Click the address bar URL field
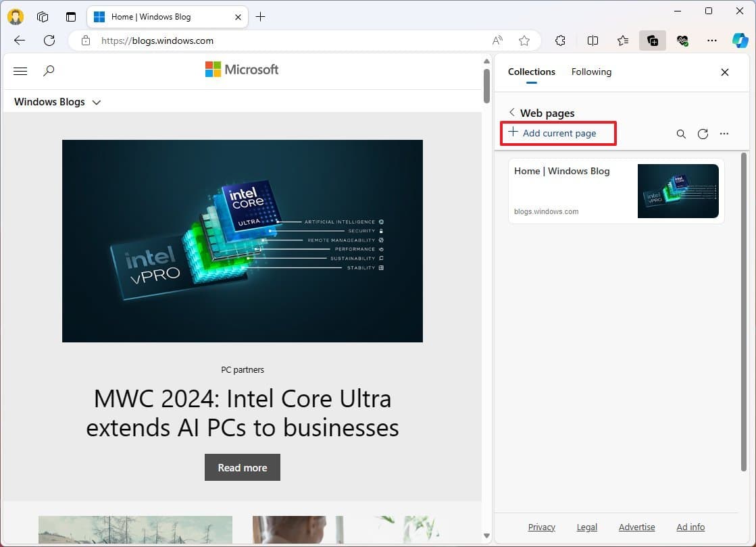This screenshot has height=547, width=756. coord(284,41)
